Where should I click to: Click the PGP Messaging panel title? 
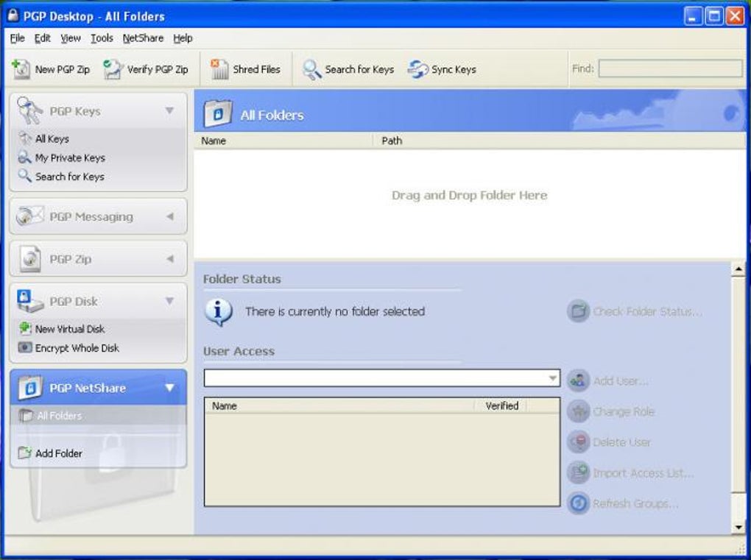[x=91, y=217]
